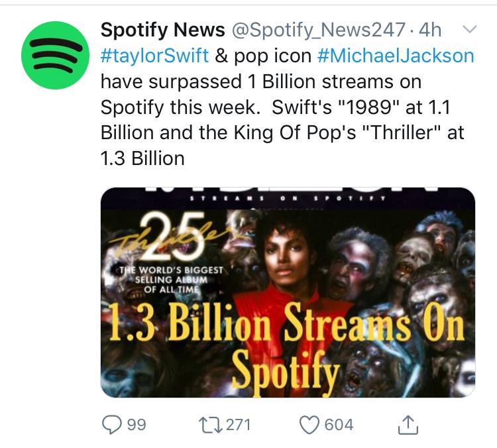This screenshot has height=448, width=497.
Task: Click the 604 likes count
Action: coord(339,425)
